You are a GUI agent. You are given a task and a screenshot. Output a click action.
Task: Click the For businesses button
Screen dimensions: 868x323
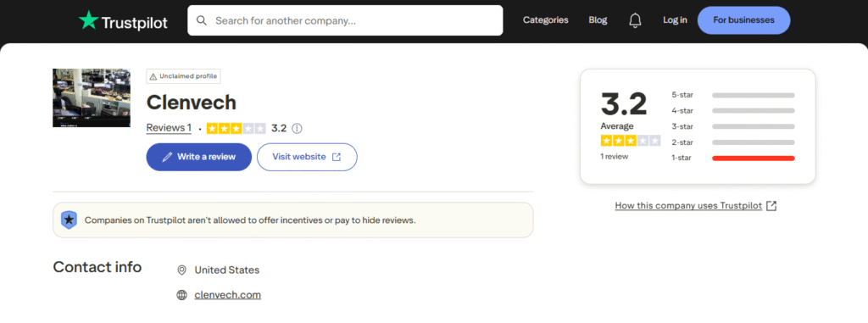(743, 20)
